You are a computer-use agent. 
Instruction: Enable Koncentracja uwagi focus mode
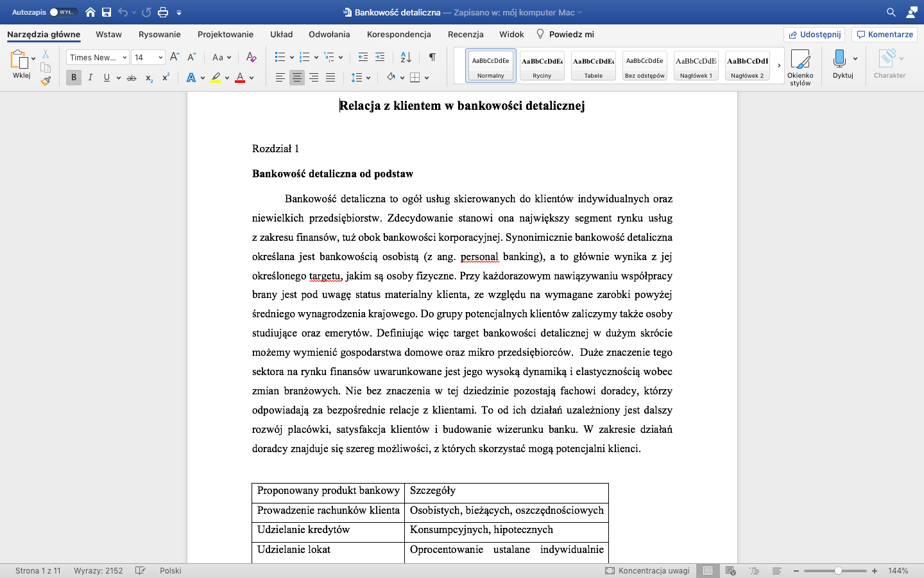(x=647, y=570)
